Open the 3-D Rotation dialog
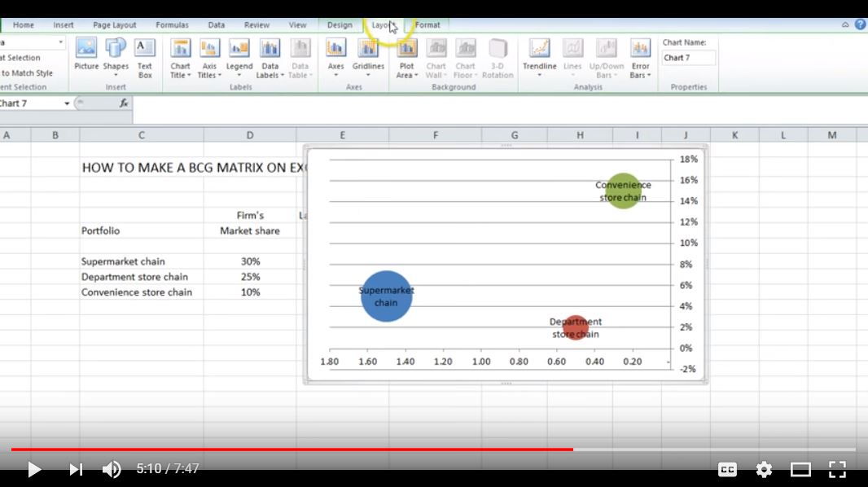Image resolution: width=868 pixels, height=487 pixels. tap(498, 55)
